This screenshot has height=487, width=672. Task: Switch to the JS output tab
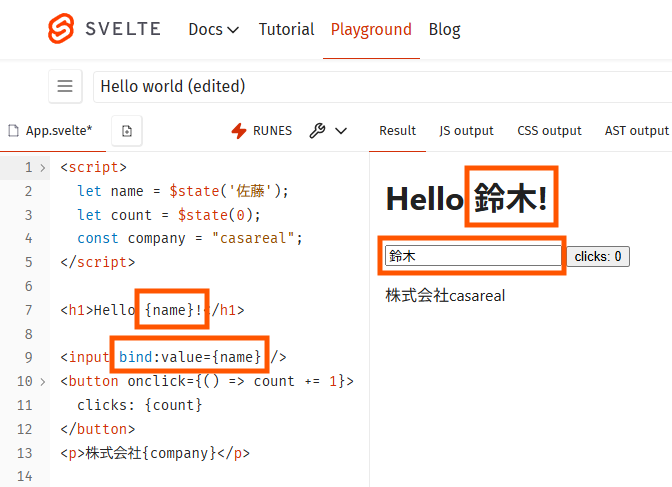tap(466, 131)
